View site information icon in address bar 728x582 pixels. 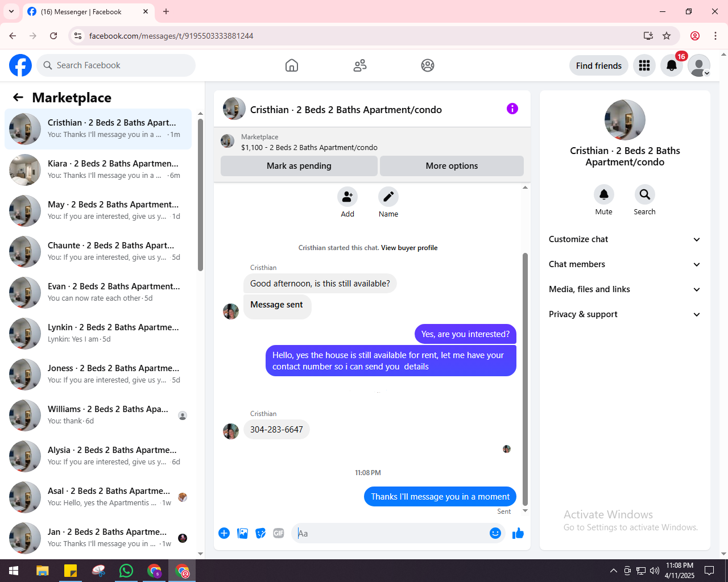(x=78, y=36)
